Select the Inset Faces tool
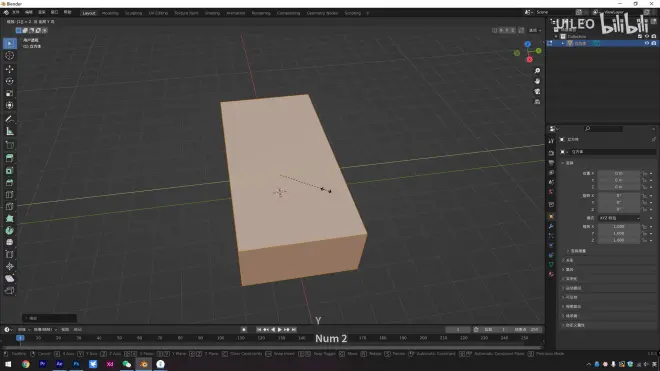This screenshot has width=660, height=371. pos(10,171)
